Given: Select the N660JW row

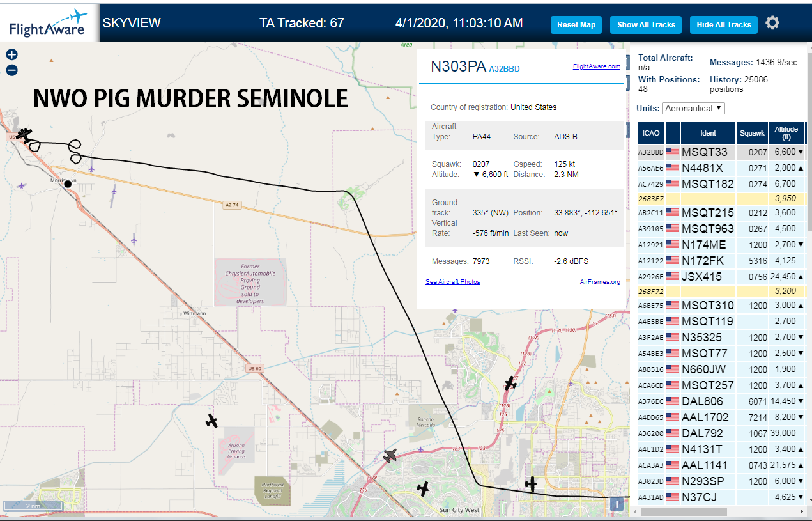Looking at the screenshot, I should (x=721, y=369).
